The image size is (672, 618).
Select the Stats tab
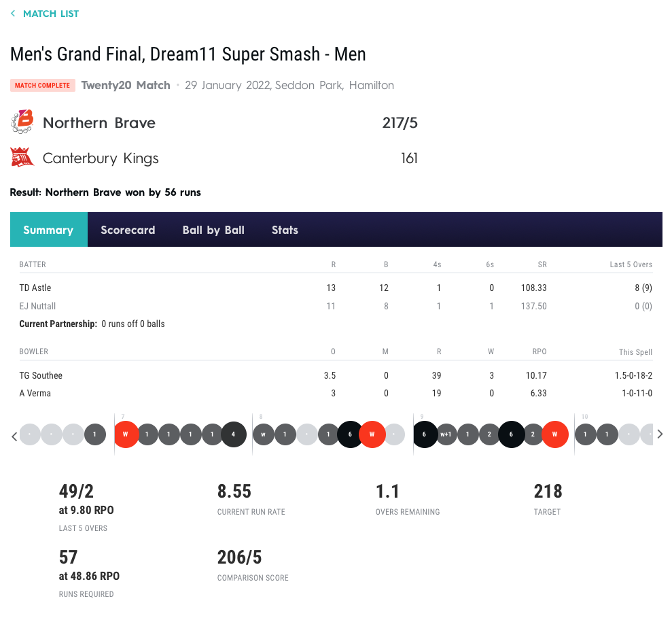[x=285, y=230]
